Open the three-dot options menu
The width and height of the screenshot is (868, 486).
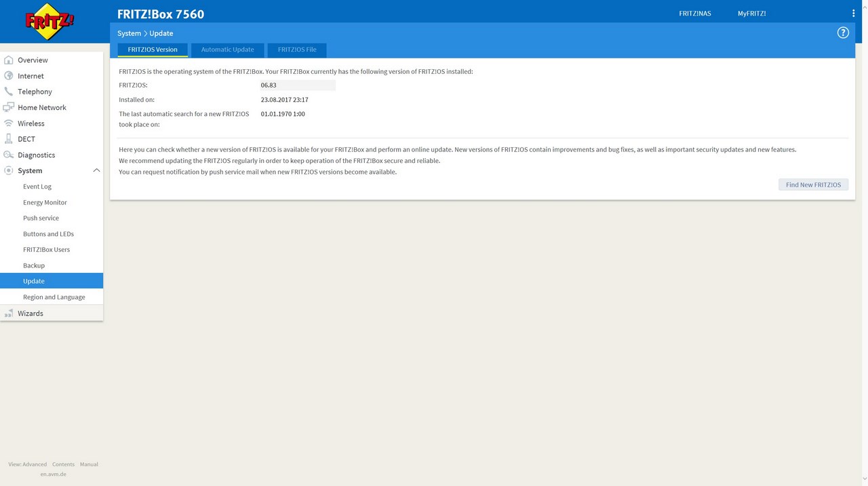853,14
